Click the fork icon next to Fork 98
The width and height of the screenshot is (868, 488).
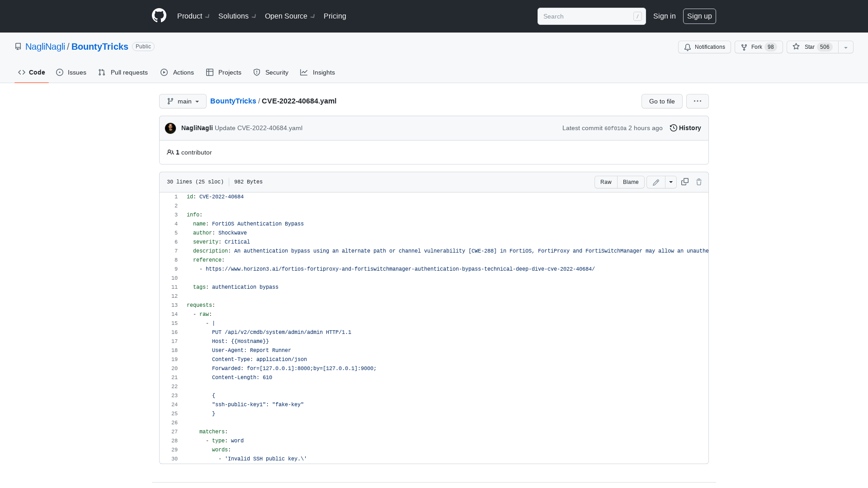745,47
